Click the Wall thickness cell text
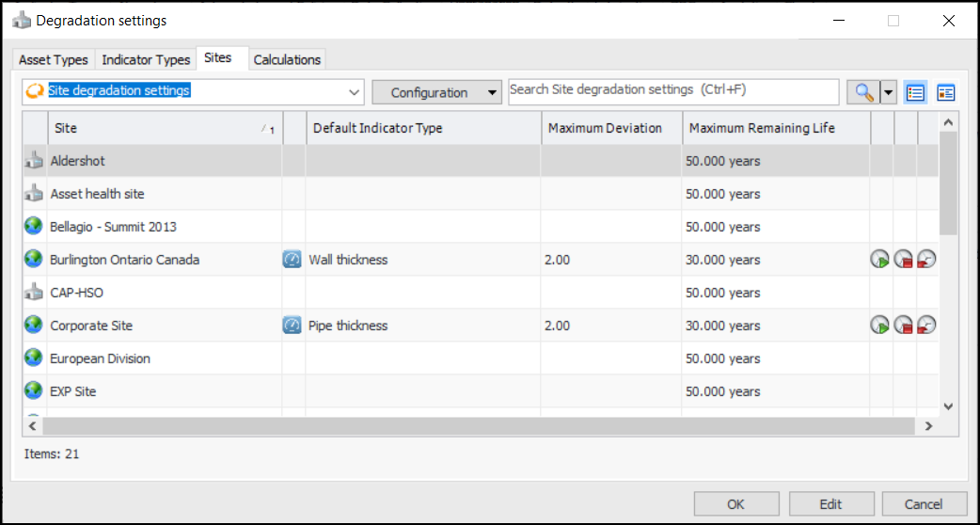Screen dimensions: 980x525 pos(348,260)
